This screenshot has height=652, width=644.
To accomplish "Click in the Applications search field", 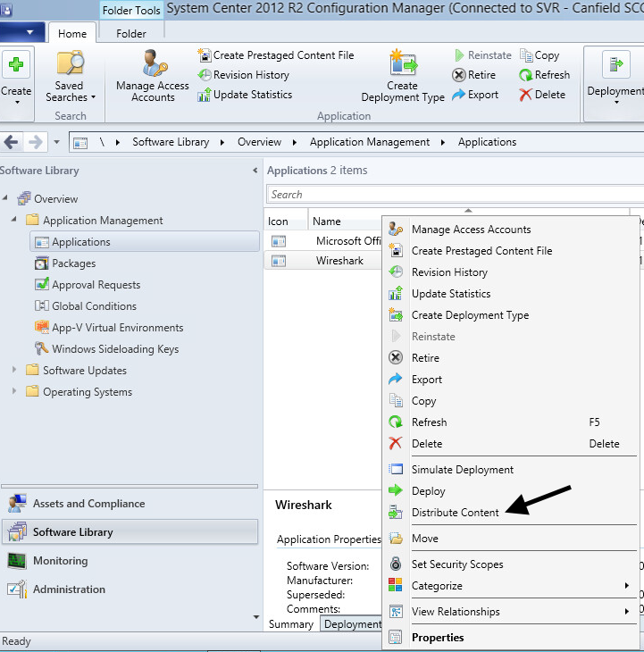I will coord(455,195).
